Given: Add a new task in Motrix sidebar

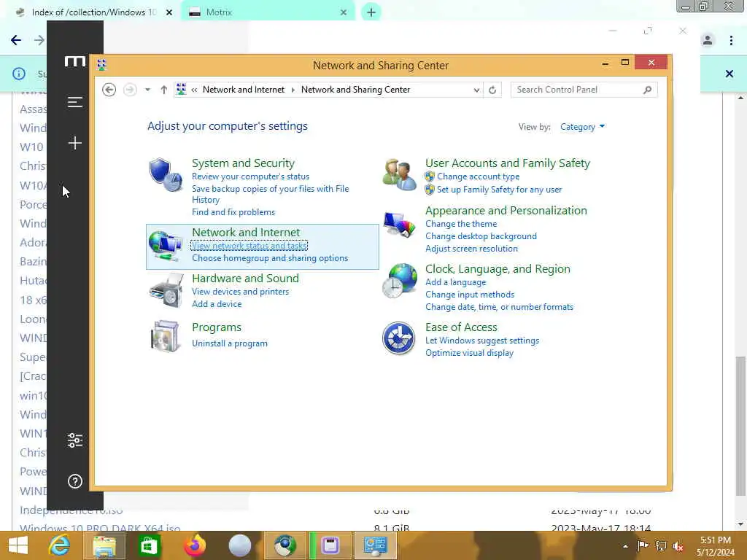Looking at the screenshot, I should point(75,143).
